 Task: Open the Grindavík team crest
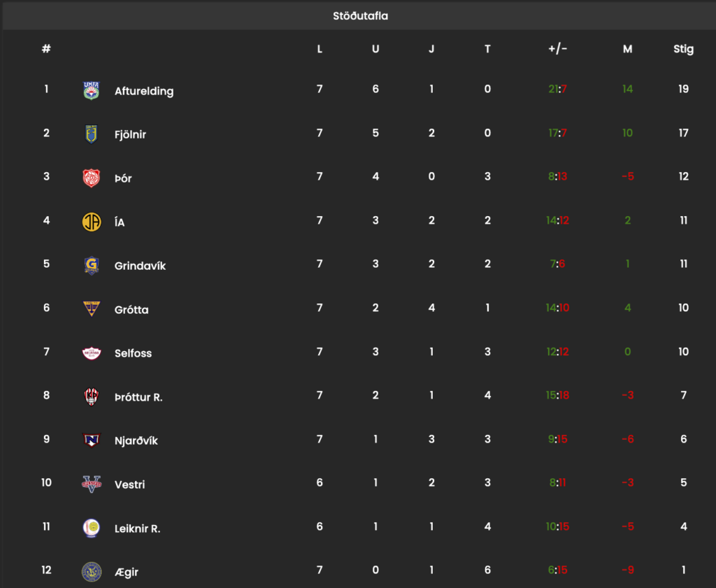(92, 265)
